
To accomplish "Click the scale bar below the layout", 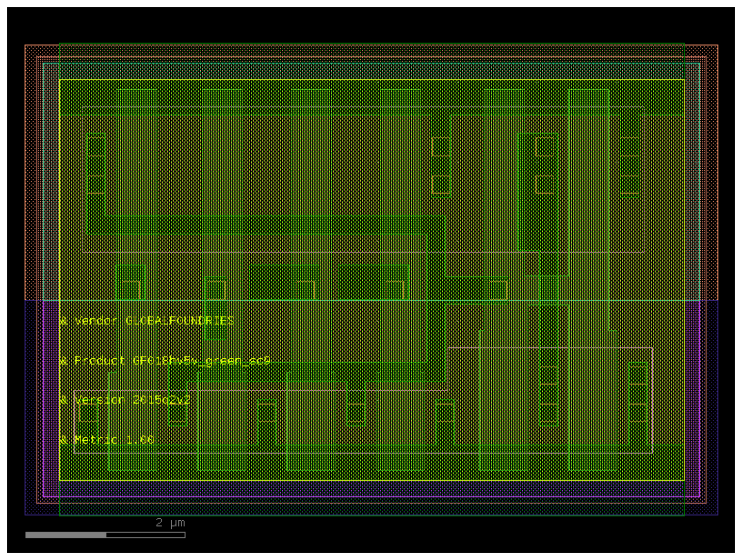I will tap(105, 535).
